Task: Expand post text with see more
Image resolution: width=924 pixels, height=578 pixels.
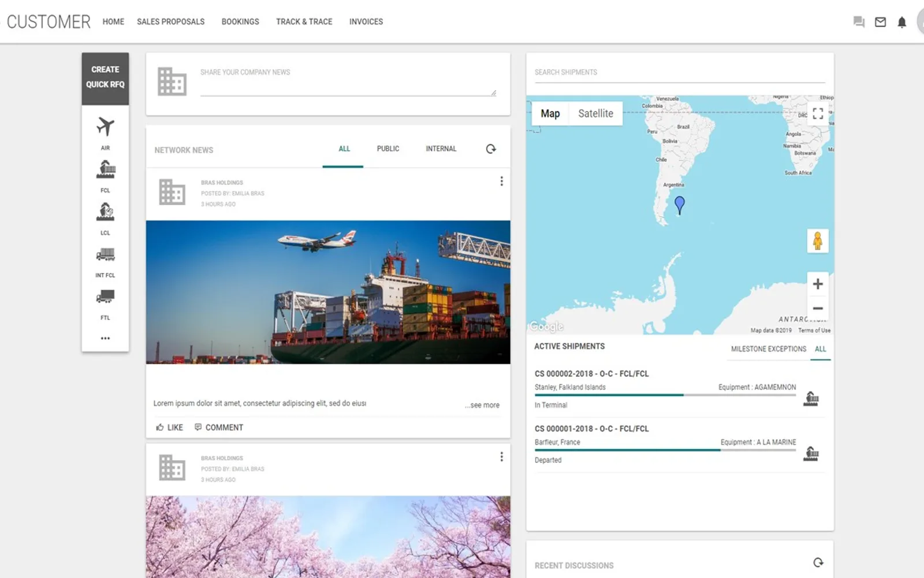Action: 482,405
